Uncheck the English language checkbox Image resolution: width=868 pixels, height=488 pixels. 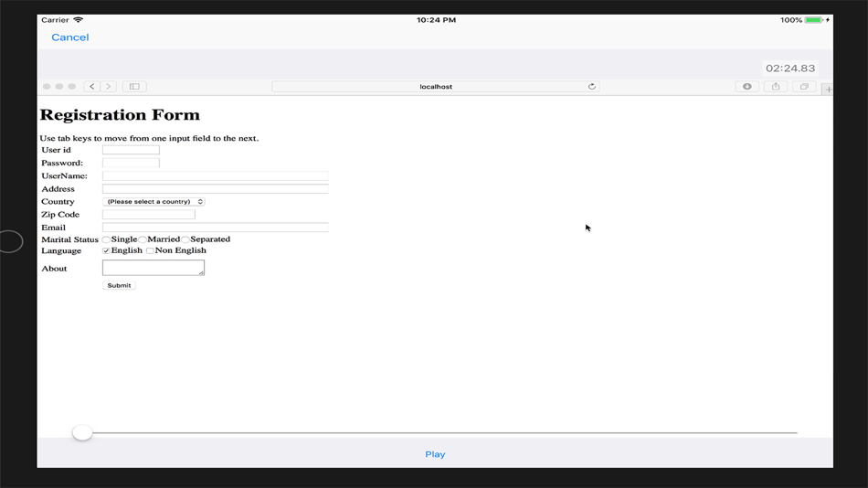(x=106, y=251)
